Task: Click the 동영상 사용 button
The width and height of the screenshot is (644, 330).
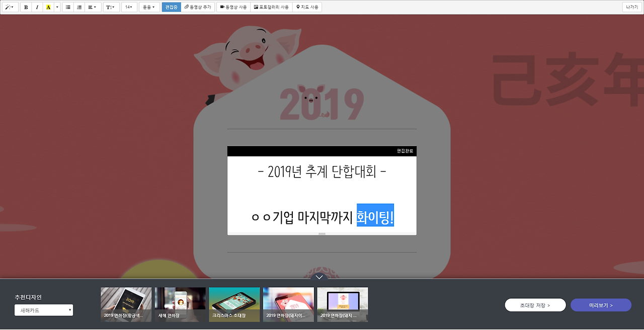Action: coord(233,7)
